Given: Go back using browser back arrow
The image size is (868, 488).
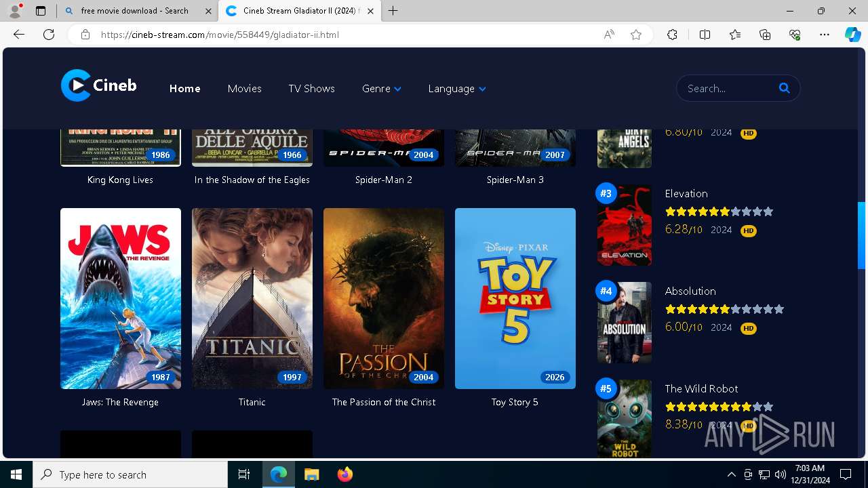Looking at the screenshot, I should coord(19,35).
